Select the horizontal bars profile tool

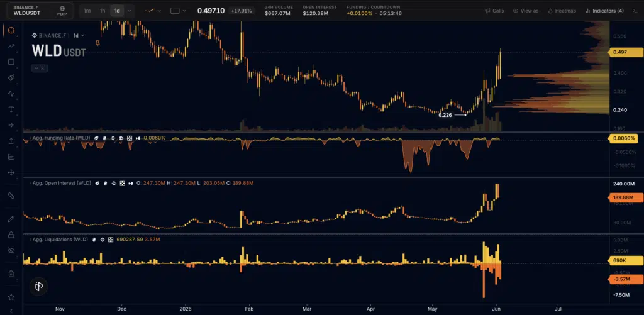(x=11, y=157)
